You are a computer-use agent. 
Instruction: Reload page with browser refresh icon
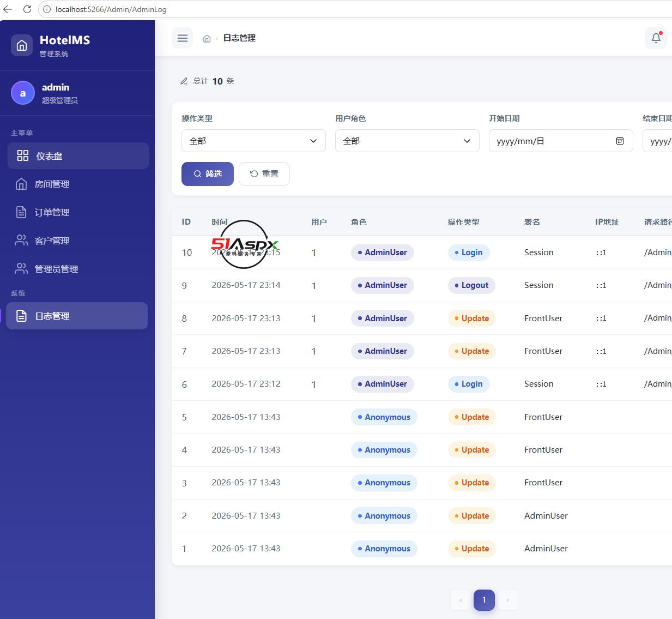click(27, 9)
